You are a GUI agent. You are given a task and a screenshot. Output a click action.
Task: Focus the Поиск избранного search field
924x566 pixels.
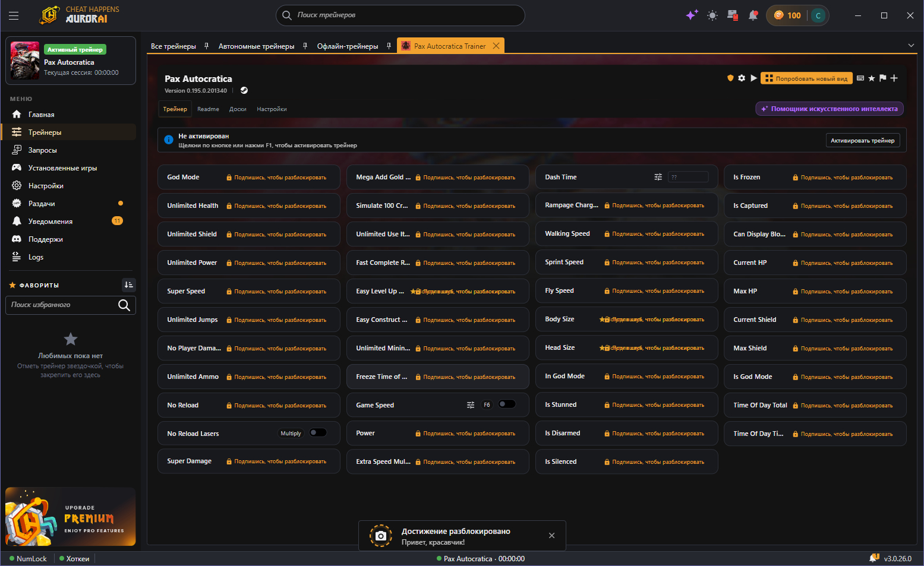[71, 305]
